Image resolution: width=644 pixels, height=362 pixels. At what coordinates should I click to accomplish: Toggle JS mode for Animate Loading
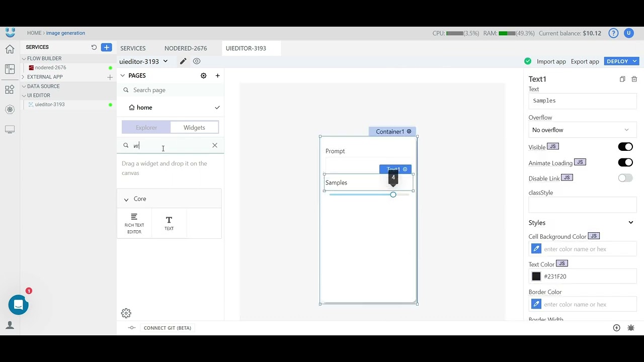580,162
